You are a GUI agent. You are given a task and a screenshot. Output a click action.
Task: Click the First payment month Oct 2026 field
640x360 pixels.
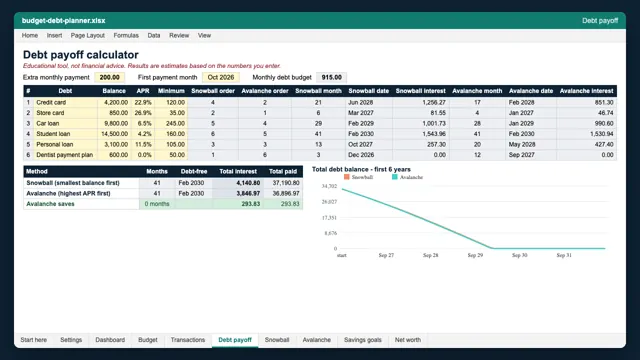coord(221,77)
